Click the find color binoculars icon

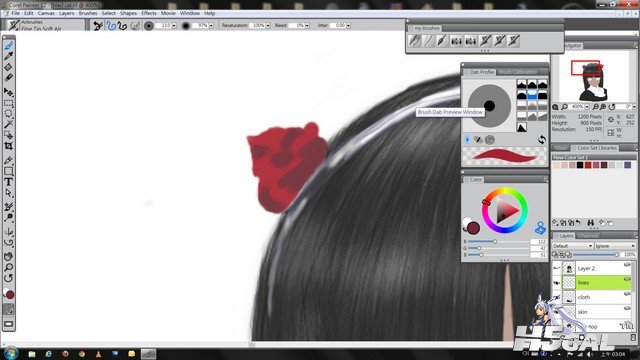591,222
